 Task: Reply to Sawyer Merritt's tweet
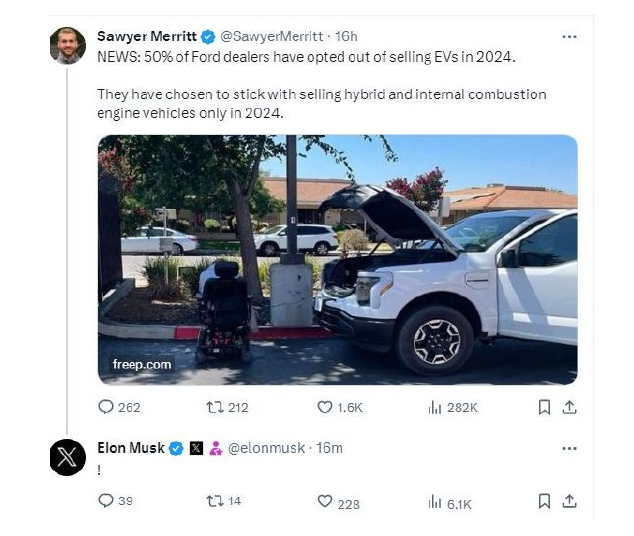106,407
